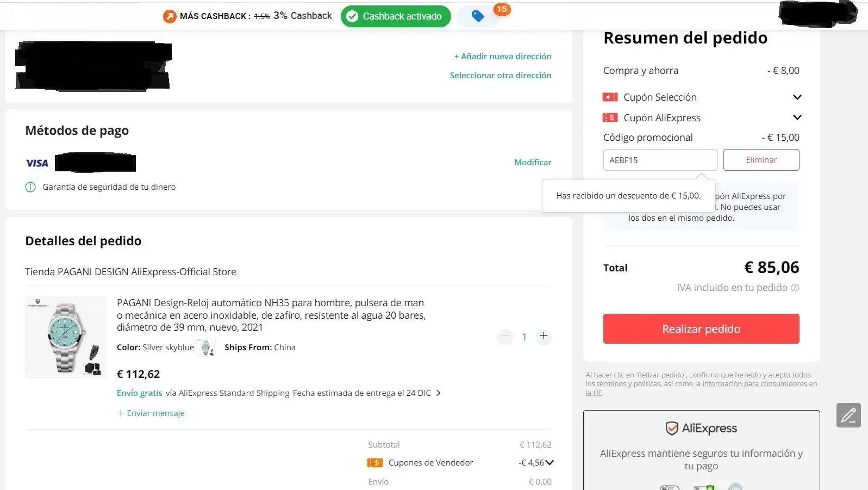Click the orange Cupones de Vendedor icon
The width and height of the screenshot is (868, 490).
tap(375, 463)
